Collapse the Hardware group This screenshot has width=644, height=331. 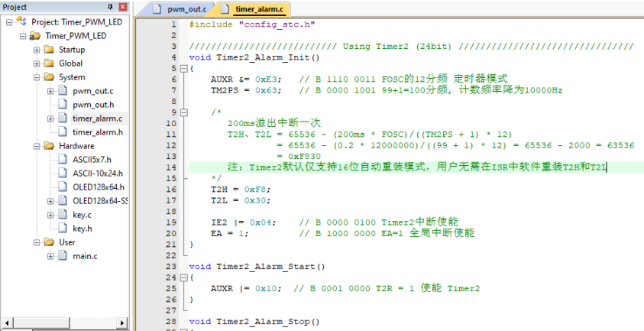click(x=37, y=146)
